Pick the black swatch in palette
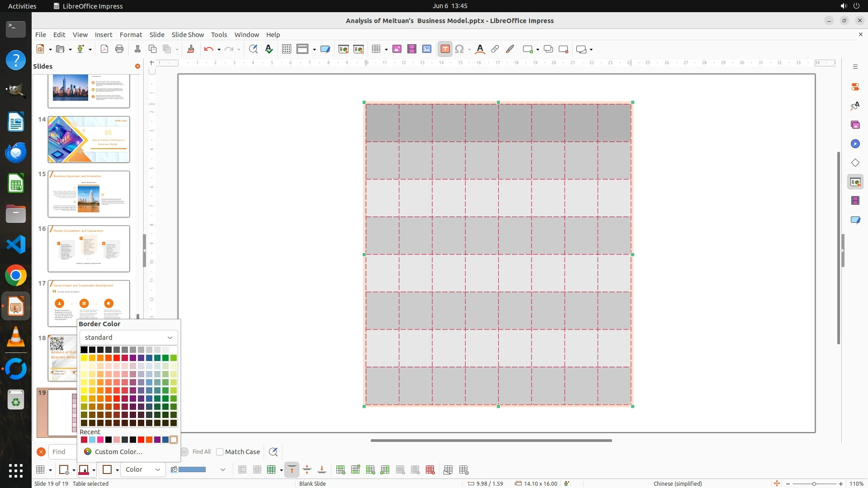 (x=84, y=350)
